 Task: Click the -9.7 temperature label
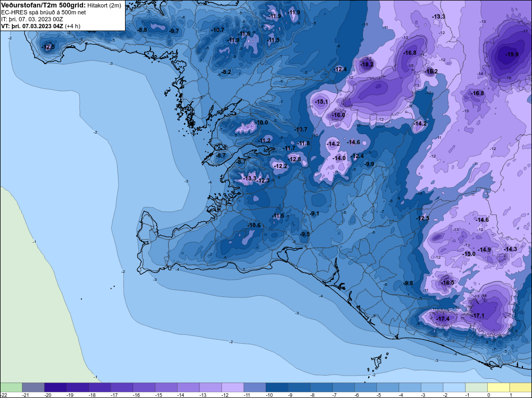coord(174,31)
